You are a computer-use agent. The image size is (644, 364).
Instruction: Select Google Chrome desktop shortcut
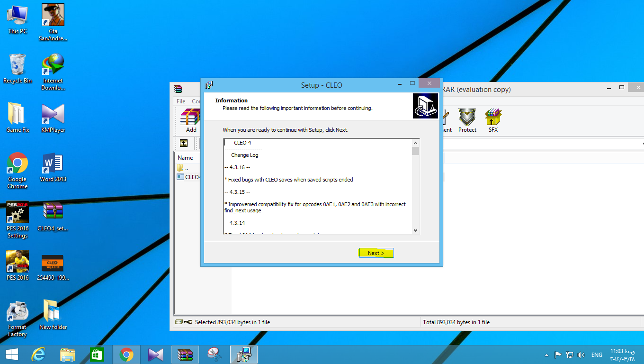(x=18, y=171)
